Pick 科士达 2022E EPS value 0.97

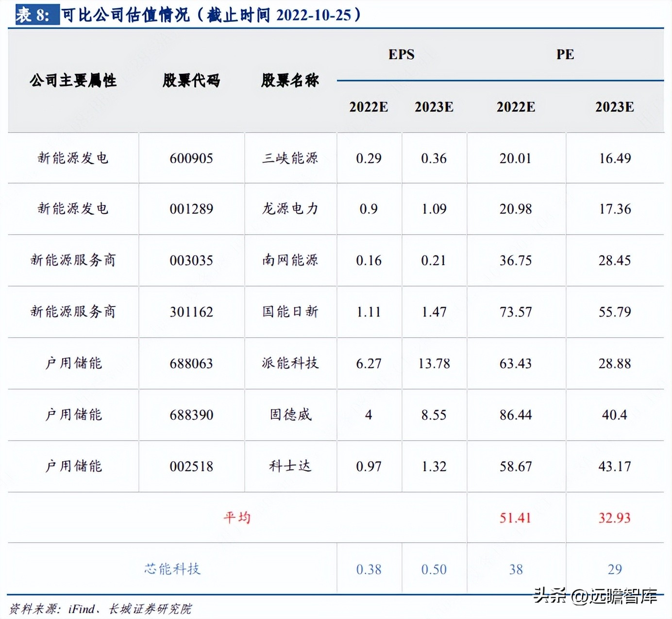point(369,466)
